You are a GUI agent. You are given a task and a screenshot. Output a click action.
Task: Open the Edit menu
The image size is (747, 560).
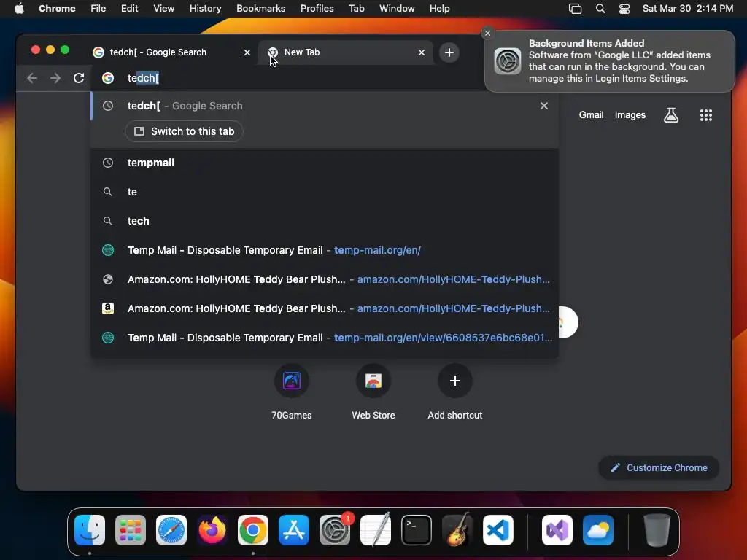[x=130, y=9]
